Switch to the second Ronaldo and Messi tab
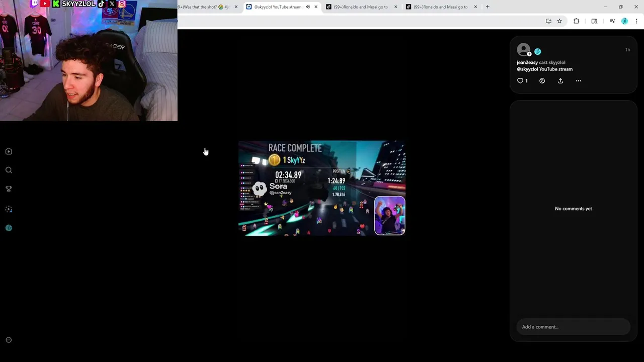 (441, 7)
